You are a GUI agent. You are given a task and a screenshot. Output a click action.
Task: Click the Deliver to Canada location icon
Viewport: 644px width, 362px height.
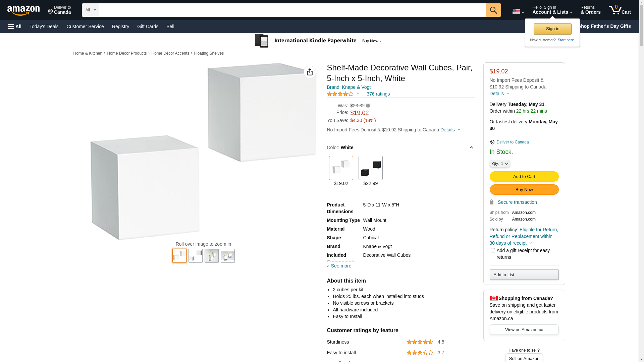coord(492,142)
